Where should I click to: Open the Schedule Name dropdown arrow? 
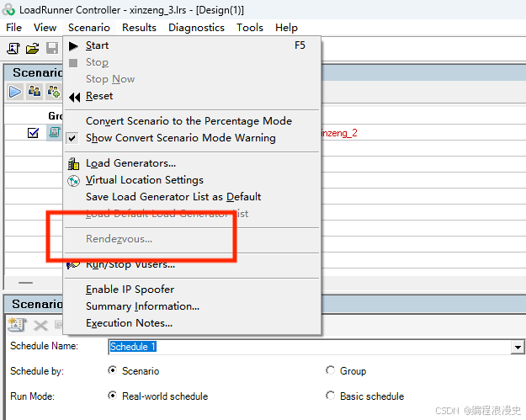coord(518,348)
